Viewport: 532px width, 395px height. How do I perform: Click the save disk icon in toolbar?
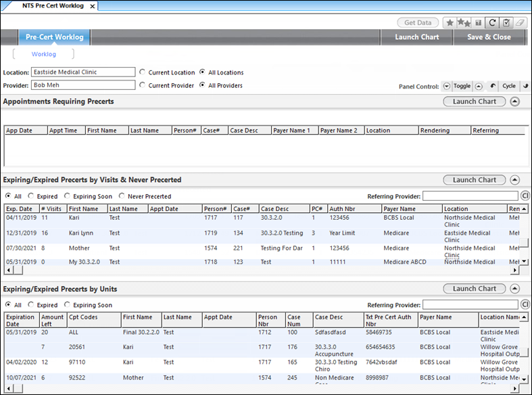[478, 23]
